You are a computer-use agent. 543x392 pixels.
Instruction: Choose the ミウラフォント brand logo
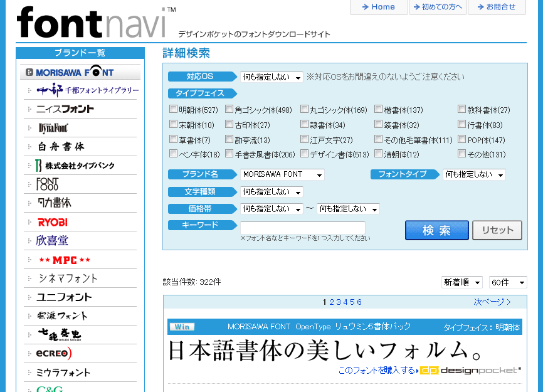coord(63,373)
